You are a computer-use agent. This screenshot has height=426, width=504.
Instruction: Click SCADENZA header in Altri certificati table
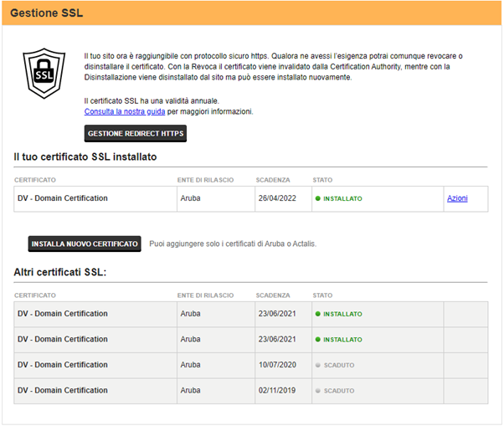click(x=273, y=295)
